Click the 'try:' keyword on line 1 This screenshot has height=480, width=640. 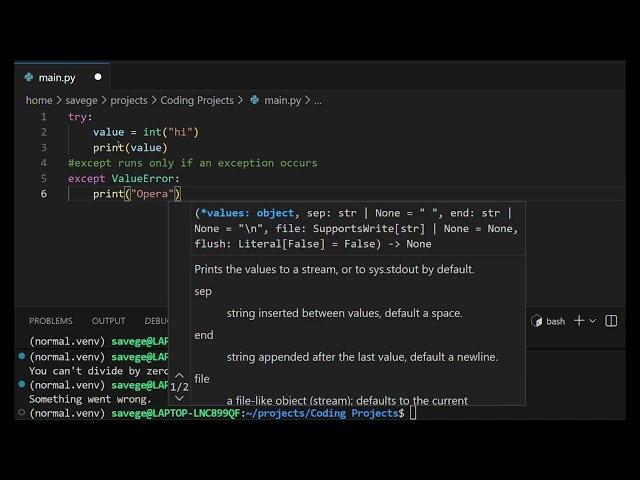coord(80,117)
